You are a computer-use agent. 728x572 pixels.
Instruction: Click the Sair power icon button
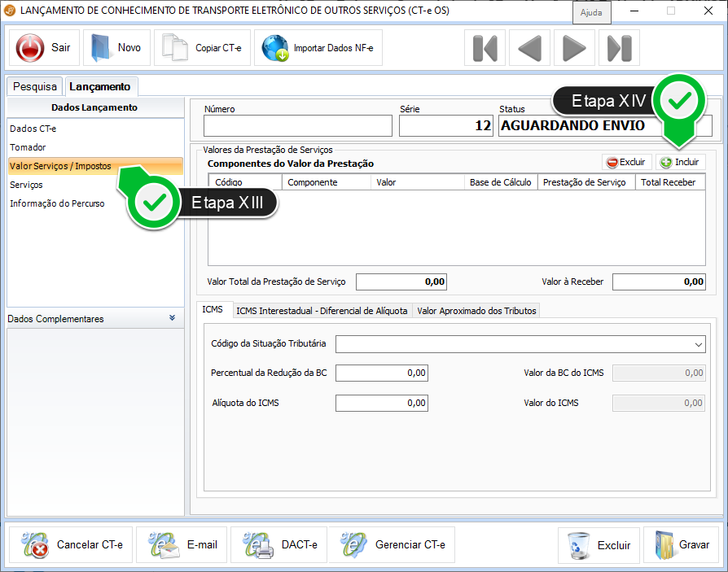[31, 48]
